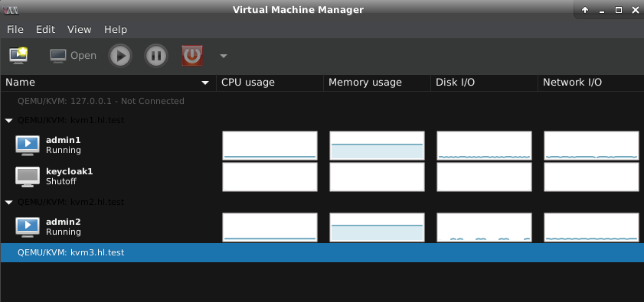Open the selected VM console with Open
Image resolution: width=644 pixels, height=302 pixels.
pyautogui.click(x=73, y=55)
